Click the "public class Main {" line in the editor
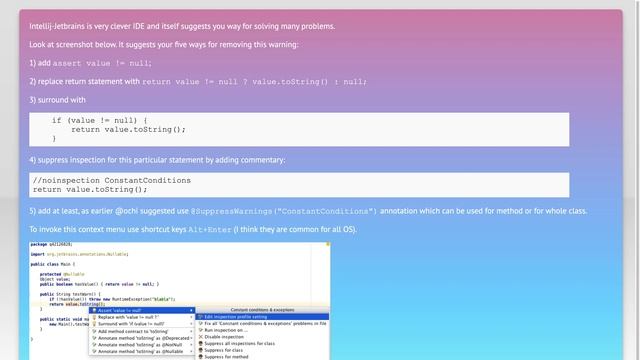 click(x=53, y=264)
